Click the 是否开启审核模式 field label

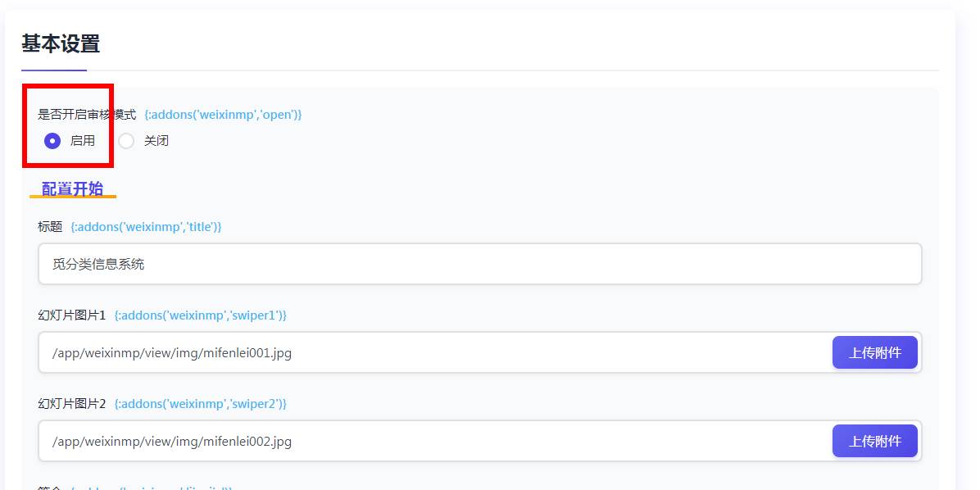87,115
